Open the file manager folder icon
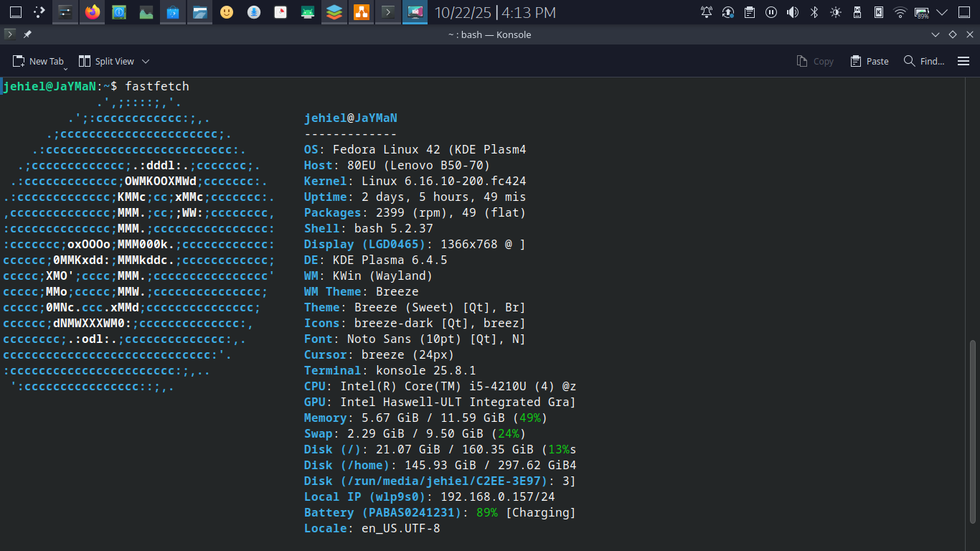 (x=200, y=12)
